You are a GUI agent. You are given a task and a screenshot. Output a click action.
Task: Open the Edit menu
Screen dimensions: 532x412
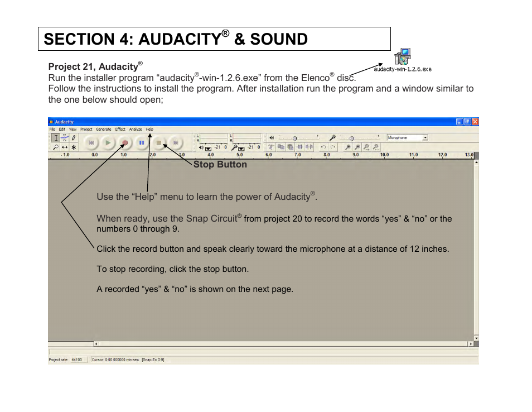pos(62,130)
